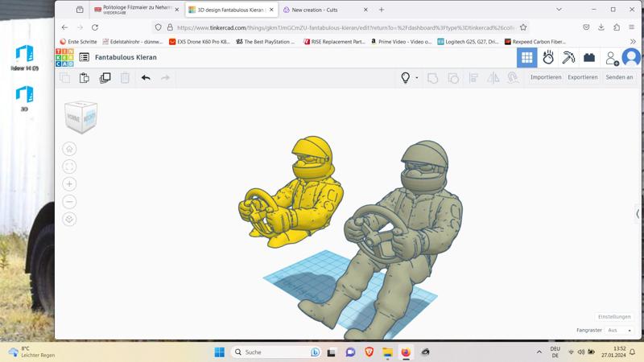Click the Senden an button
This screenshot has height=362, width=644.
[619, 77]
